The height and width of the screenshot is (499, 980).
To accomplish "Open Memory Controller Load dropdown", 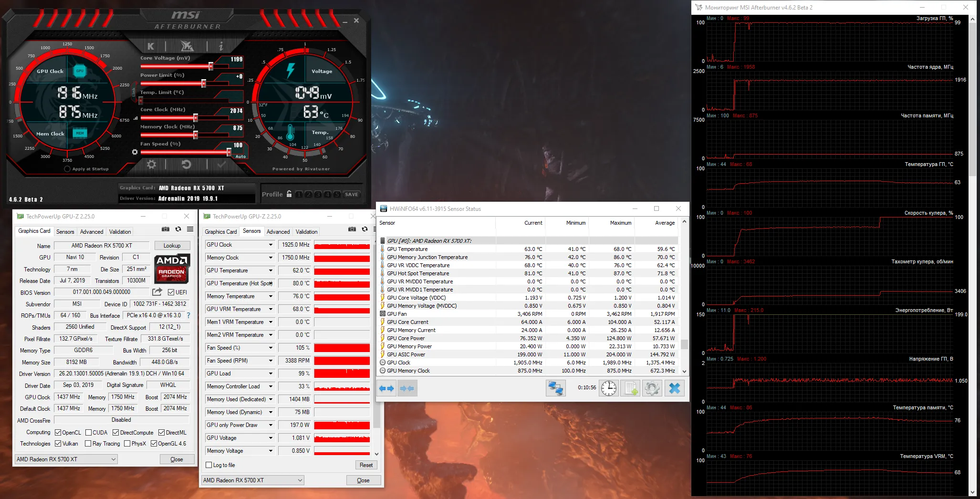I will tap(271, 386).
